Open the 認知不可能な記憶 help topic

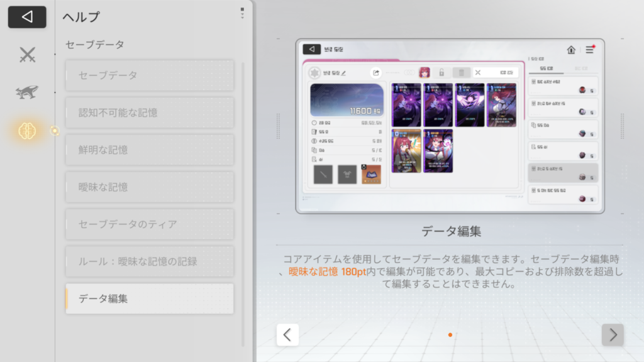(x=150, y=112)
